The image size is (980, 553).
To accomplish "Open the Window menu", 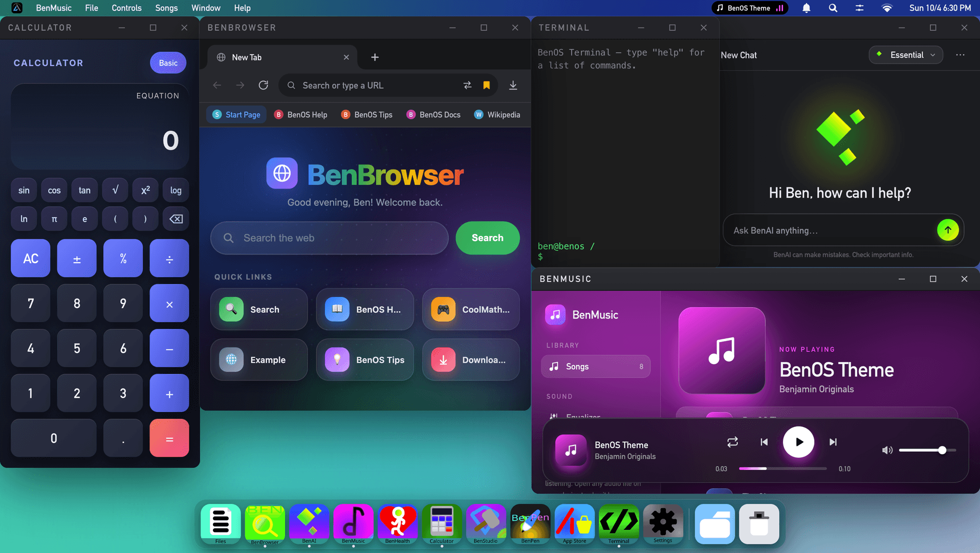I will 206,8.
